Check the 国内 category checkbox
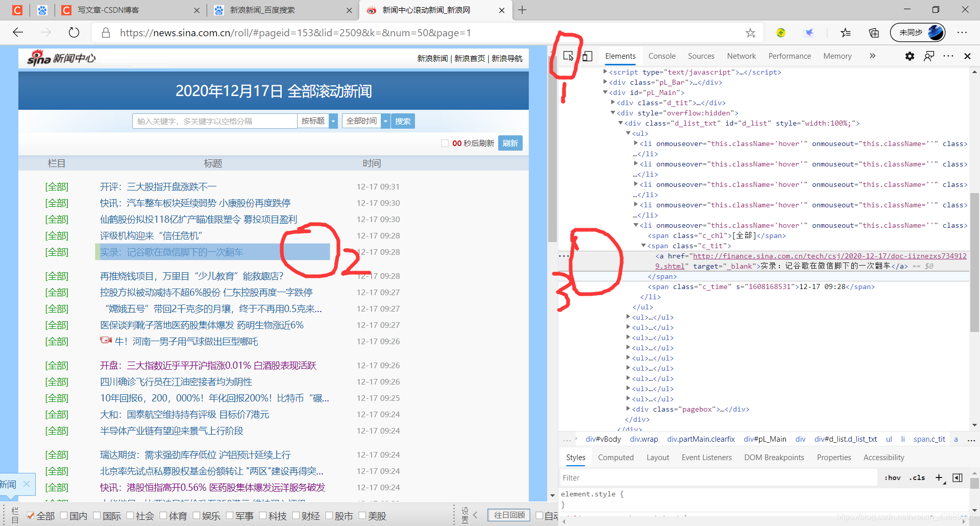 pyautogui.click(x=64, y=515)
